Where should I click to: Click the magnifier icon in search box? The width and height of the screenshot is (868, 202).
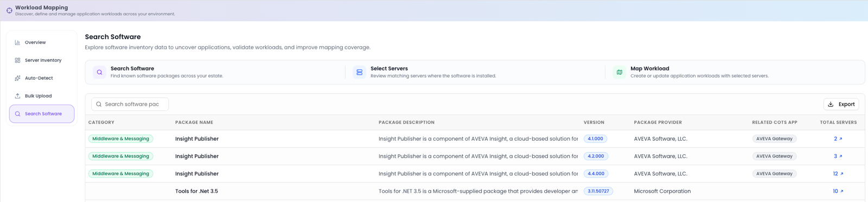[99, 104]
